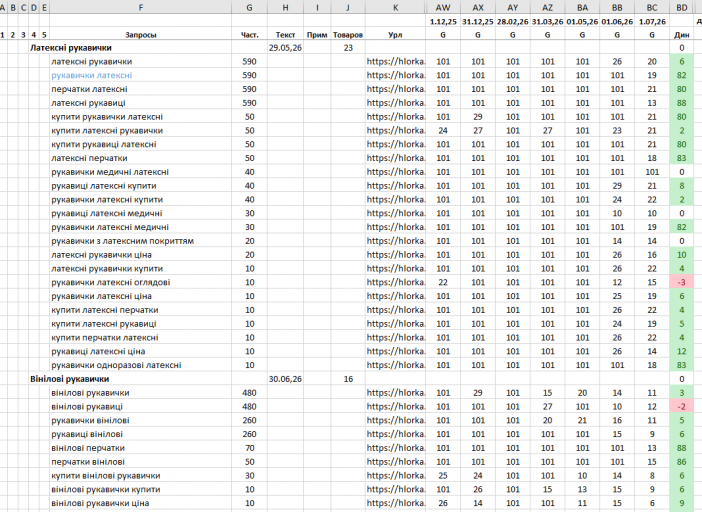The width and height of the screenshot is (702, 512).
Task: Open URL in 'купити перчатки латексні' row
Action: 396,337
